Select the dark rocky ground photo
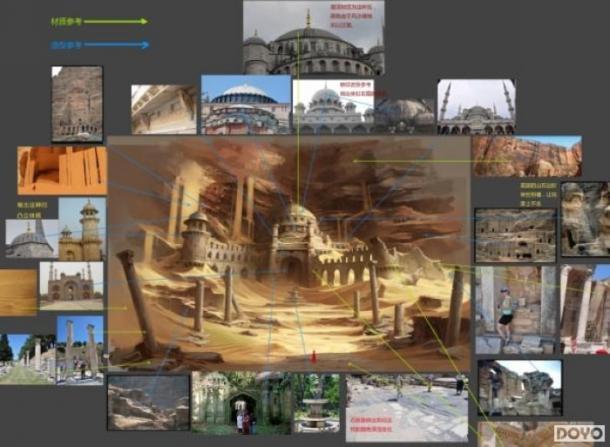 pos(149,402)
